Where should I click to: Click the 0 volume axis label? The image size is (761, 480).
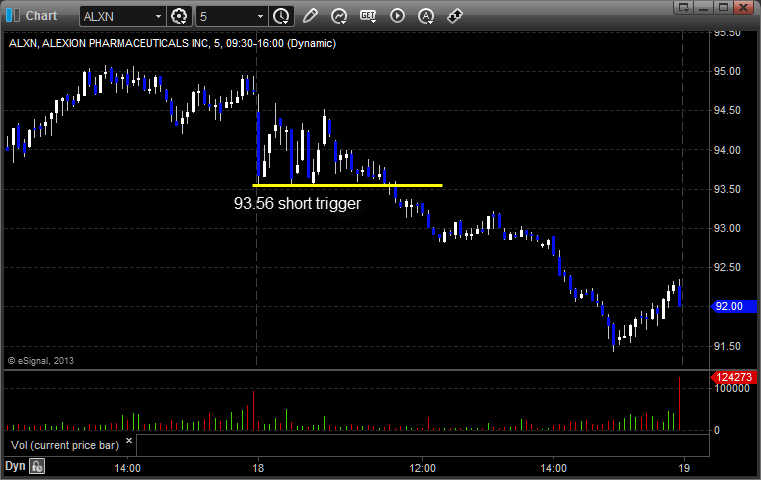point(716,430)
